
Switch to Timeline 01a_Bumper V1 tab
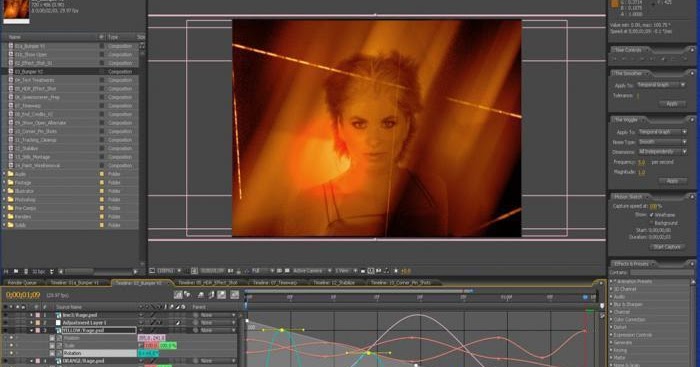click(x=75, y=283)
